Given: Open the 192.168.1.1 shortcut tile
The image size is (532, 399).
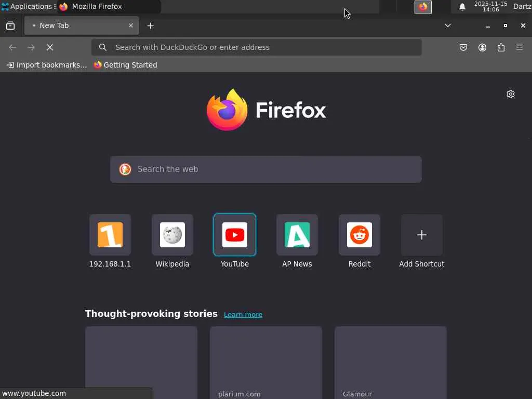Looking at the screenshot, I should 110,235.
